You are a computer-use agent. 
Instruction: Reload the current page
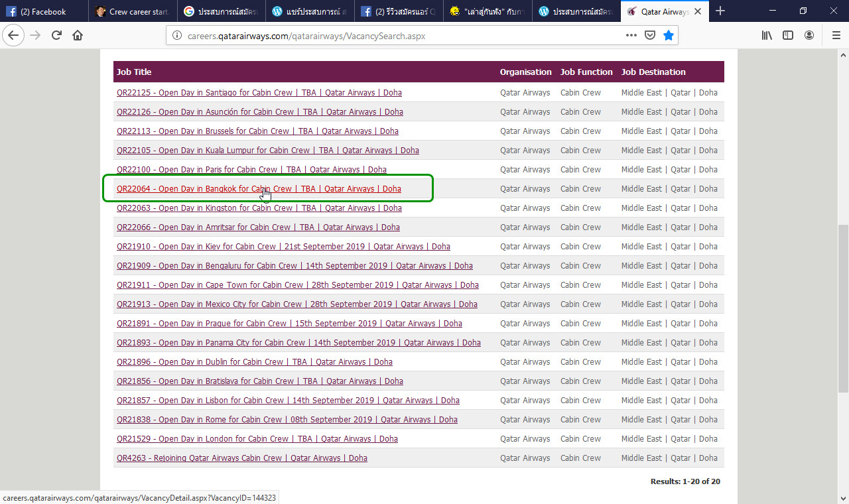pyautogui.click(x=57, y=36)
